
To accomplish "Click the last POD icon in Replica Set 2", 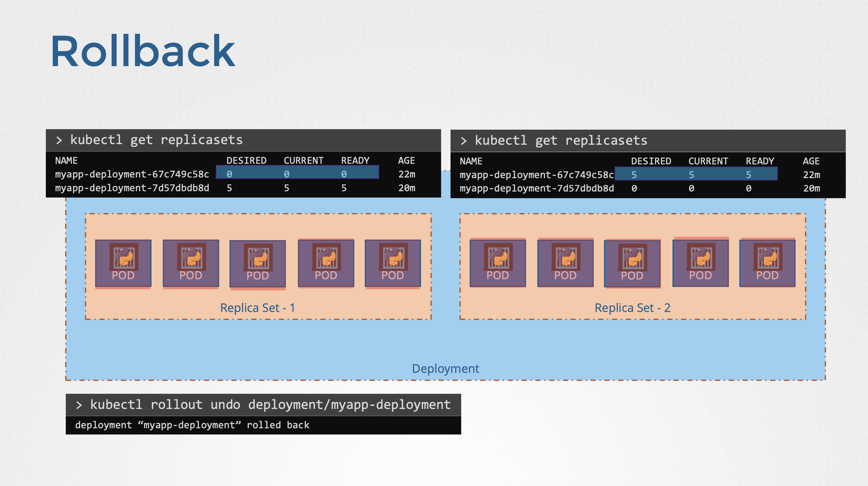I will 767,264.
